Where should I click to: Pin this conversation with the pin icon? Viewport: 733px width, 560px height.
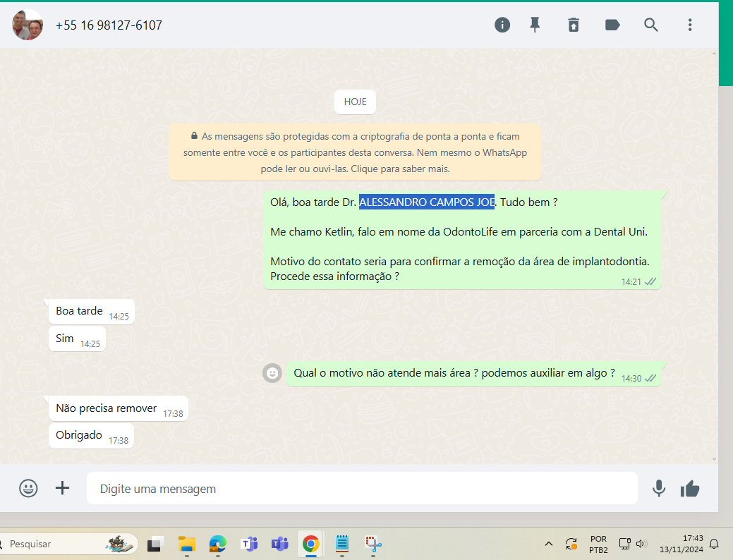tap(535, 25)
